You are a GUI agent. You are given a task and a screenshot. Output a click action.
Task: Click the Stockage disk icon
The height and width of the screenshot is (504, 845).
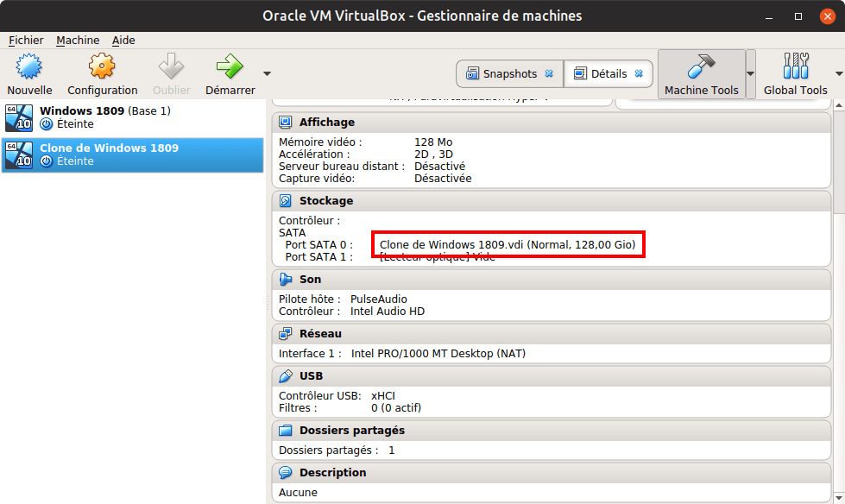coord(285,201)
